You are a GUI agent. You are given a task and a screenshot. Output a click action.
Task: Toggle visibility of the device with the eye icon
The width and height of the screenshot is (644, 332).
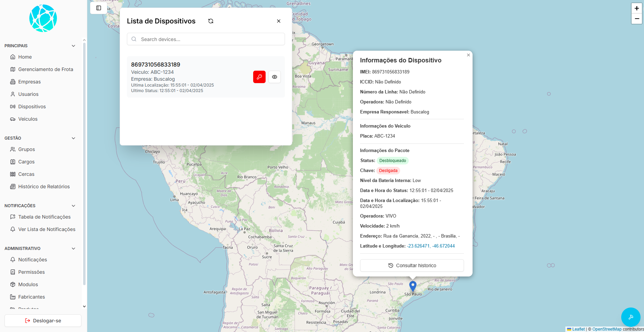point(274,77)
